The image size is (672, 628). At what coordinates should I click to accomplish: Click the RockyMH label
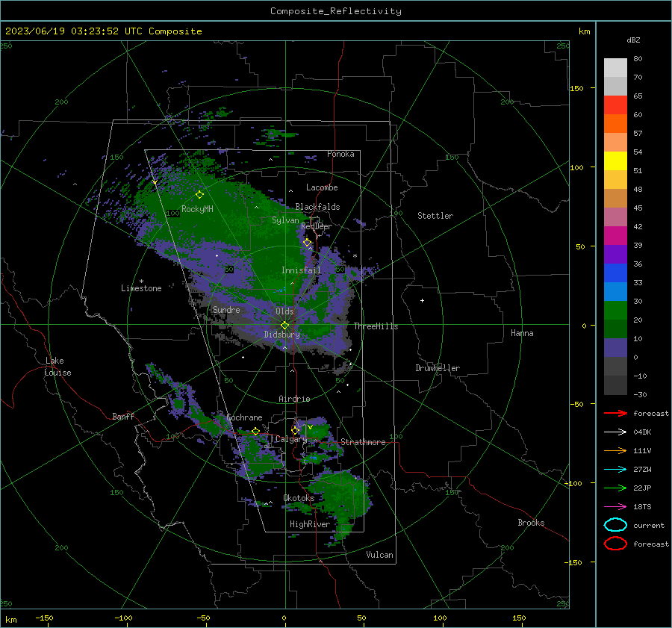coord(197,209)
